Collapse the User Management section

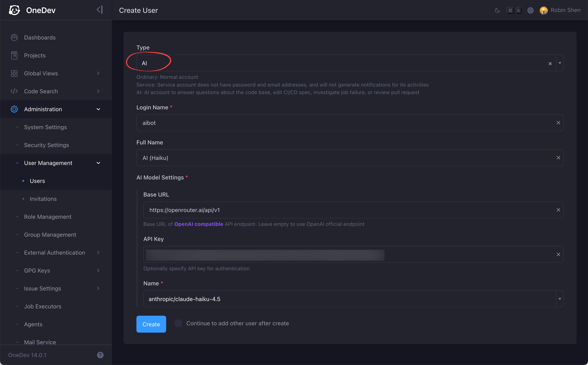(98, 163)
